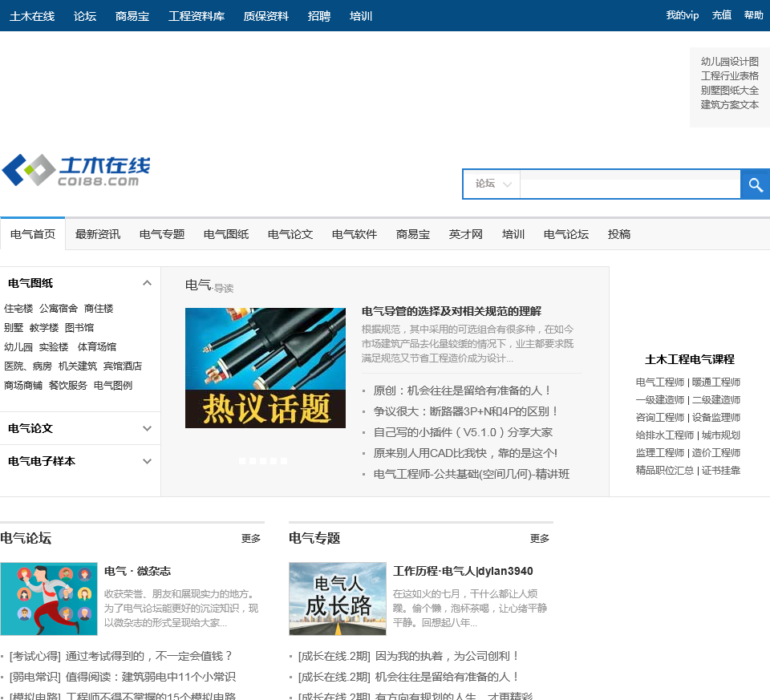Screen dimensions: 770x700
Task: Open 自己写的小插件（V5.1.0）分享大家 article
Action: tap(463, 432)
